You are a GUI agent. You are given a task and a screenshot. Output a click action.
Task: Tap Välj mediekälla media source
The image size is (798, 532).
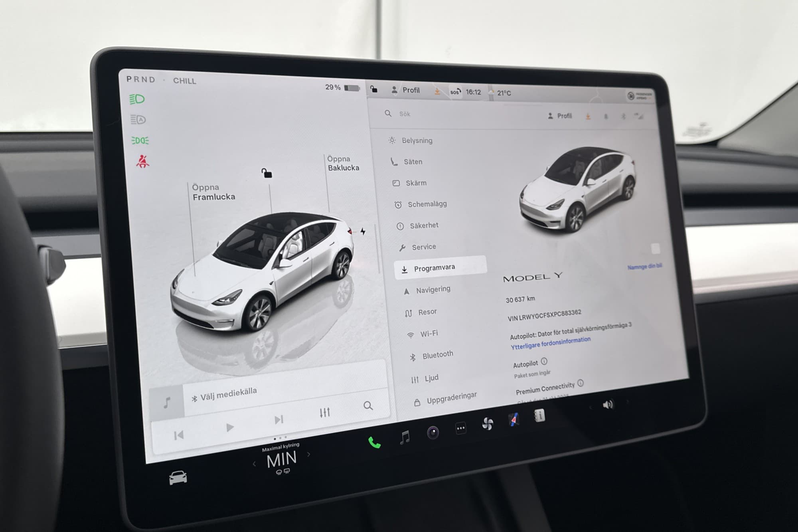(x=225, y=394)
